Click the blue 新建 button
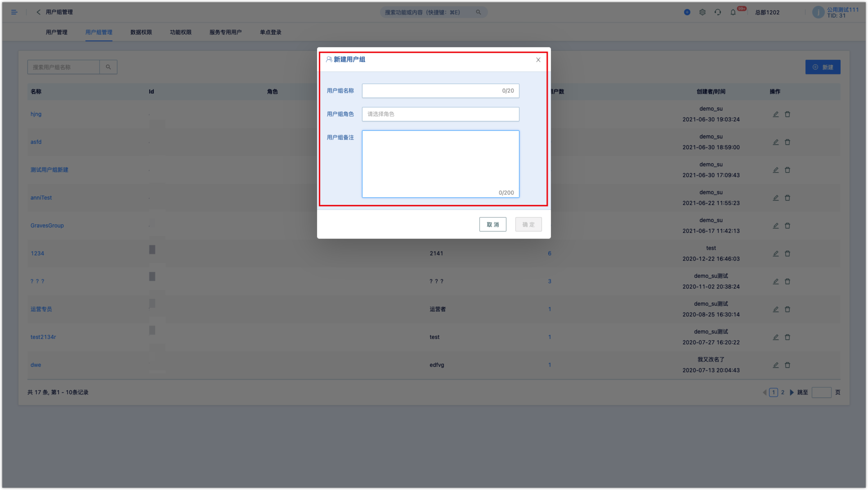868x490 pixels. coord(823,67)
